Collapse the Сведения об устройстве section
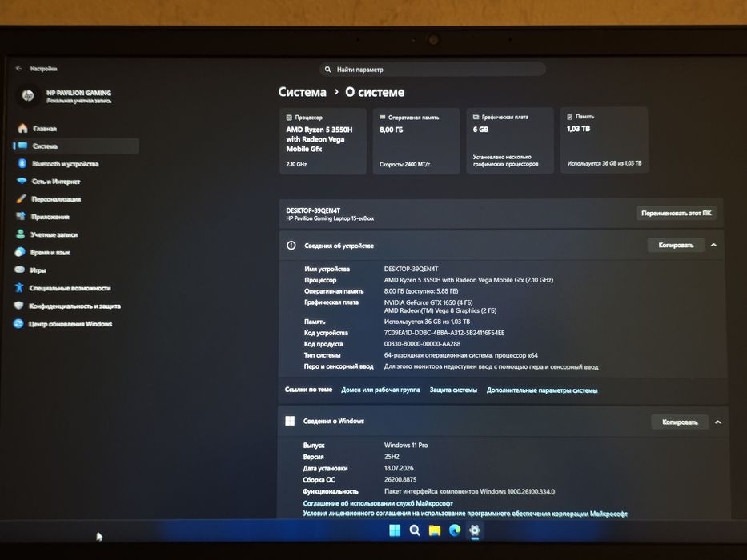Screen dimensions: 747x560 coord(713,245)
